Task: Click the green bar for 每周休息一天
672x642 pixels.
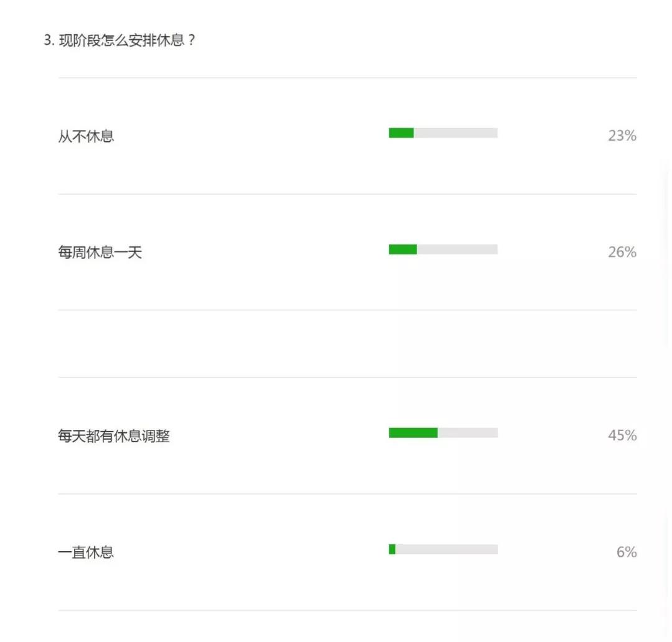Action: coord(403,249)
